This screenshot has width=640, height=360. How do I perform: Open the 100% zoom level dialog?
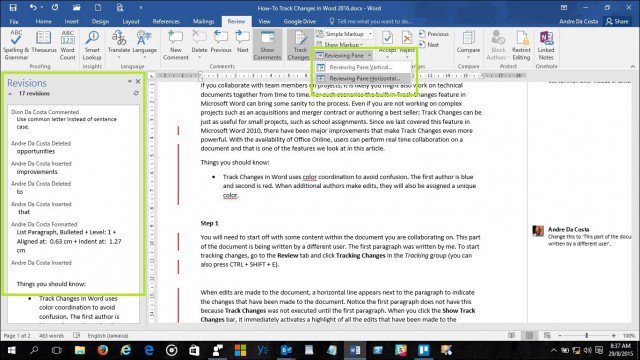629,336
